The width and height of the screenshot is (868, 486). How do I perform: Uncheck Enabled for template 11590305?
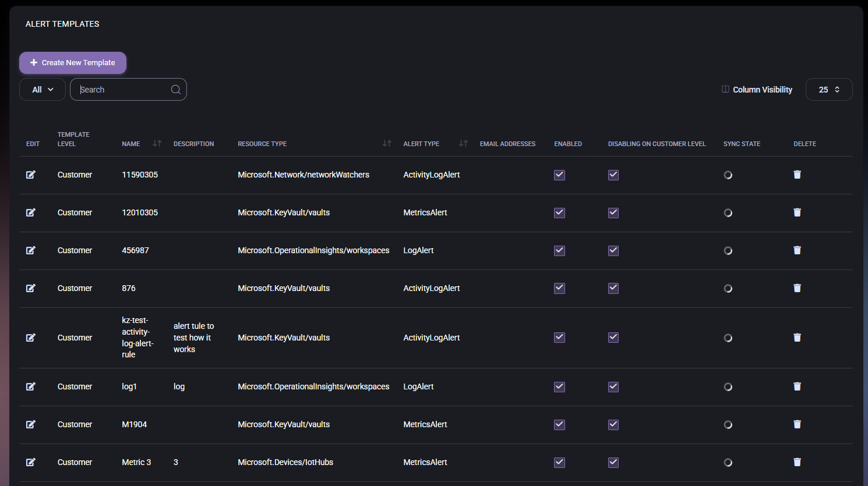coord(559,175)
